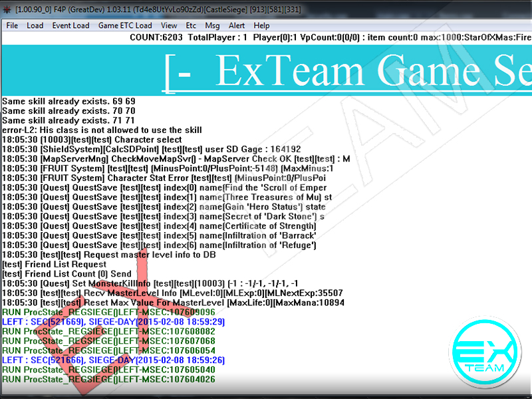Select the error-L2 class not allowed log line
Image resolution: width=532 pixels, height=399 pixels.
pyautogui.click(x=102, y=130)
